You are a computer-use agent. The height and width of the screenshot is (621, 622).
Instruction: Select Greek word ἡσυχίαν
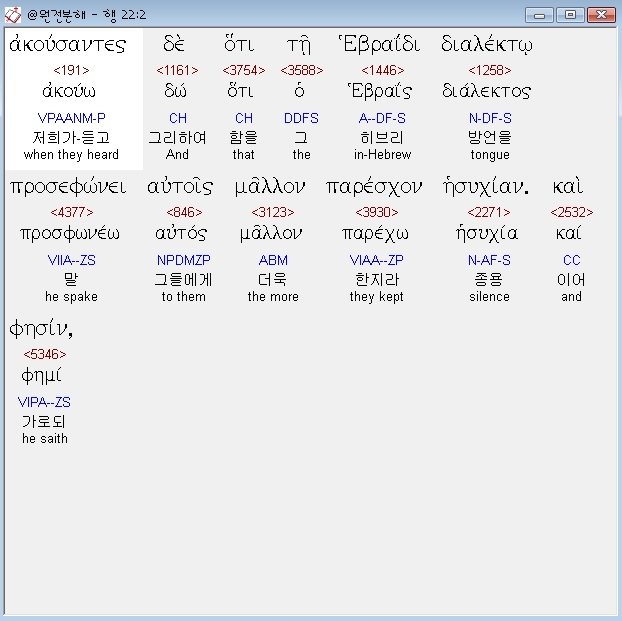point(486,186)
